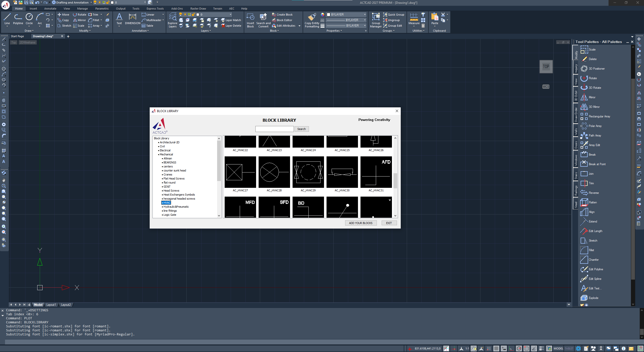Open the Group Manager
The image size is (644, 352).
(376, 20)
